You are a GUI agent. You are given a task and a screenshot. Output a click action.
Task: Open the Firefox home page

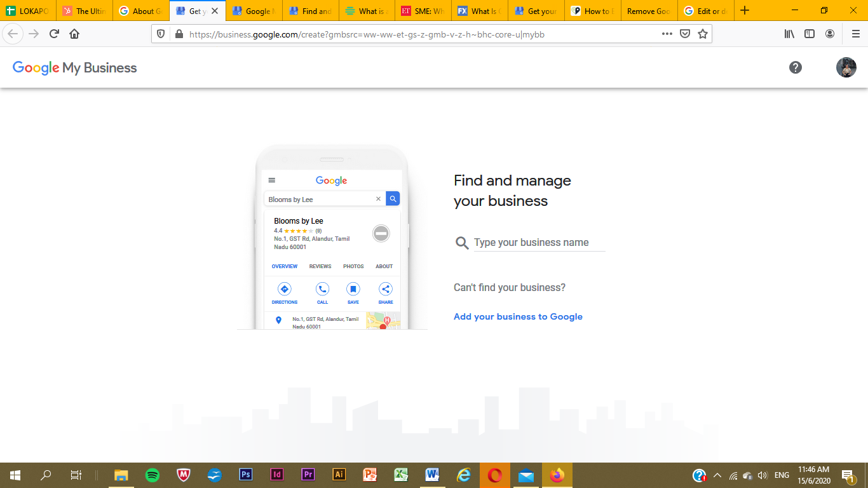[x=74, y=34]
